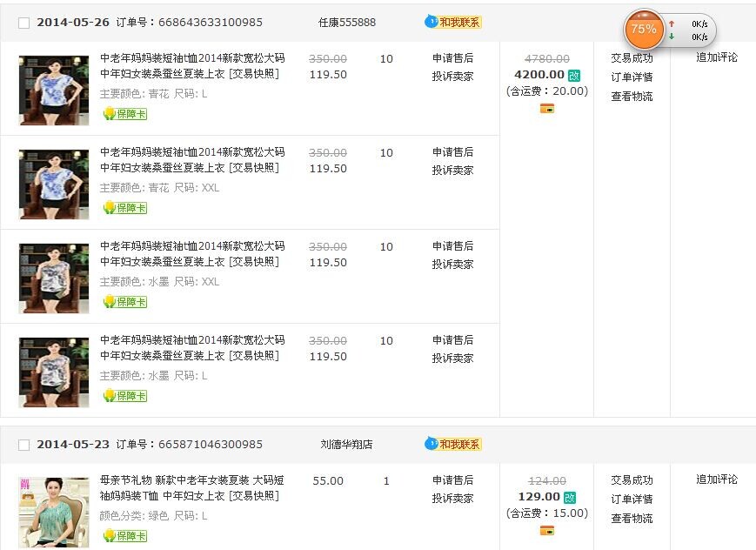This screenshot has width=756, height=550.
Task: Open product title of 水墨 size L item
Action: 192,348
